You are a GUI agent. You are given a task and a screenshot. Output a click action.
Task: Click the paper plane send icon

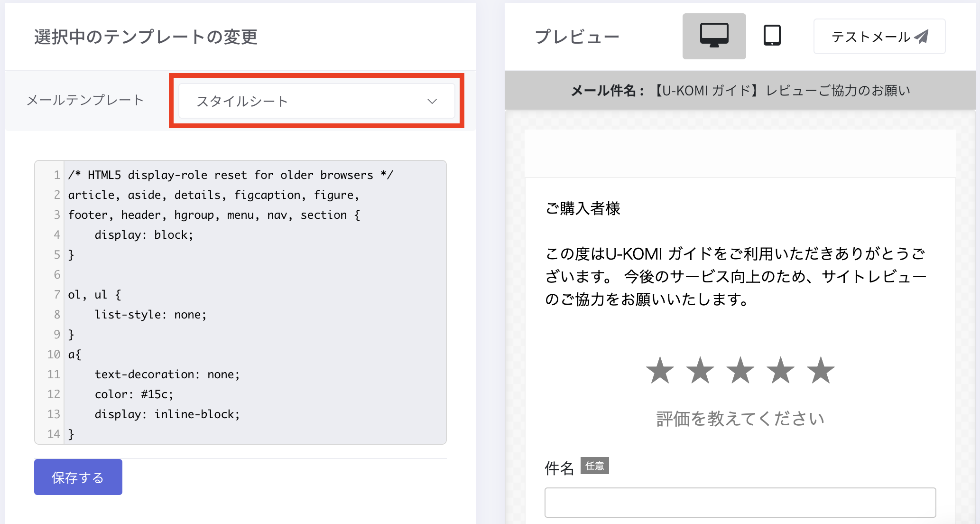[921, 37]
